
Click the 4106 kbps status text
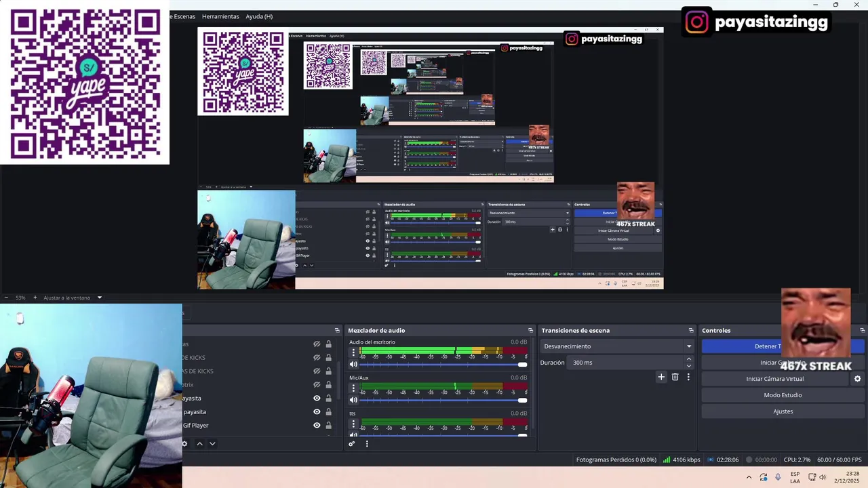686,460
